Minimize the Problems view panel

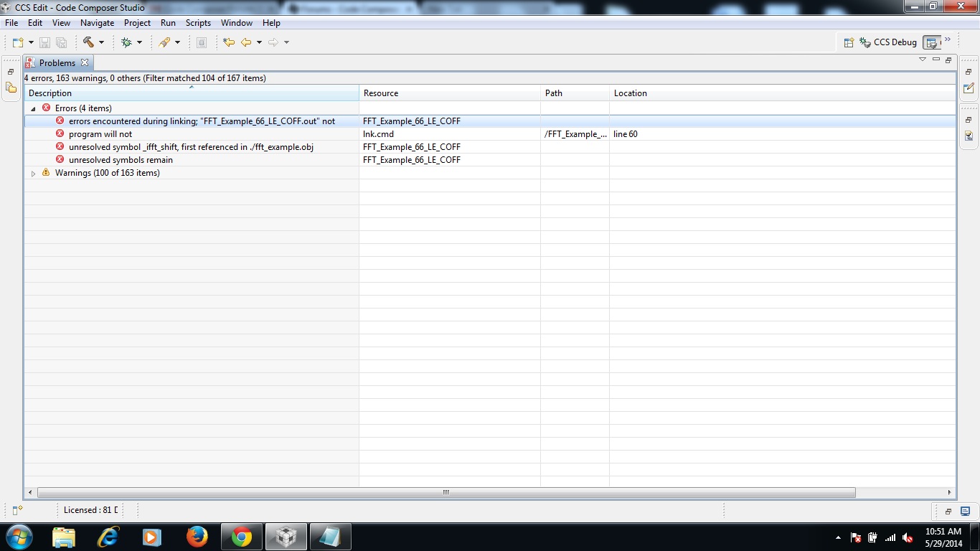[936, 60]
